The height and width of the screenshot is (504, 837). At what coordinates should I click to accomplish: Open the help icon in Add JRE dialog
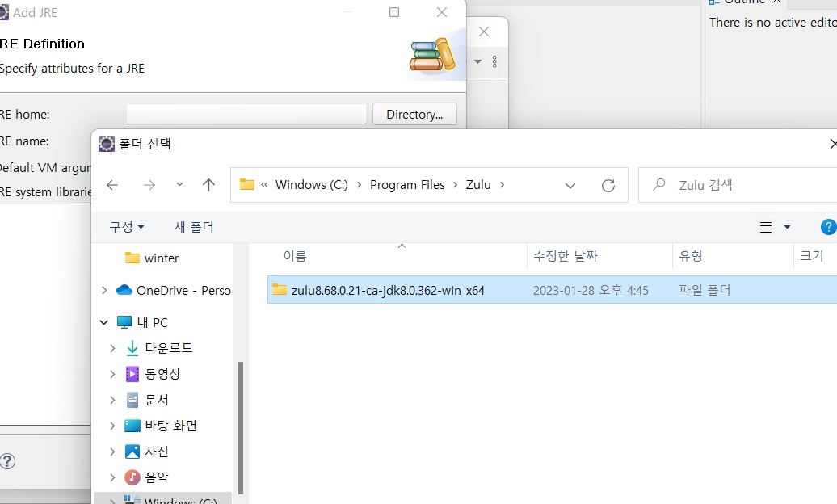coord(7,461)
